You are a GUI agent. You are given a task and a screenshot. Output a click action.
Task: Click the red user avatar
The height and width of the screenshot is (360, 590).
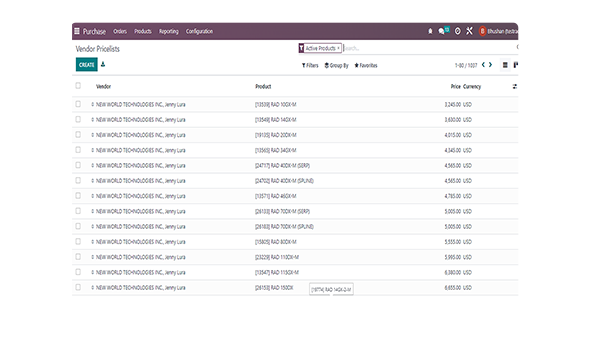(482, 31)
